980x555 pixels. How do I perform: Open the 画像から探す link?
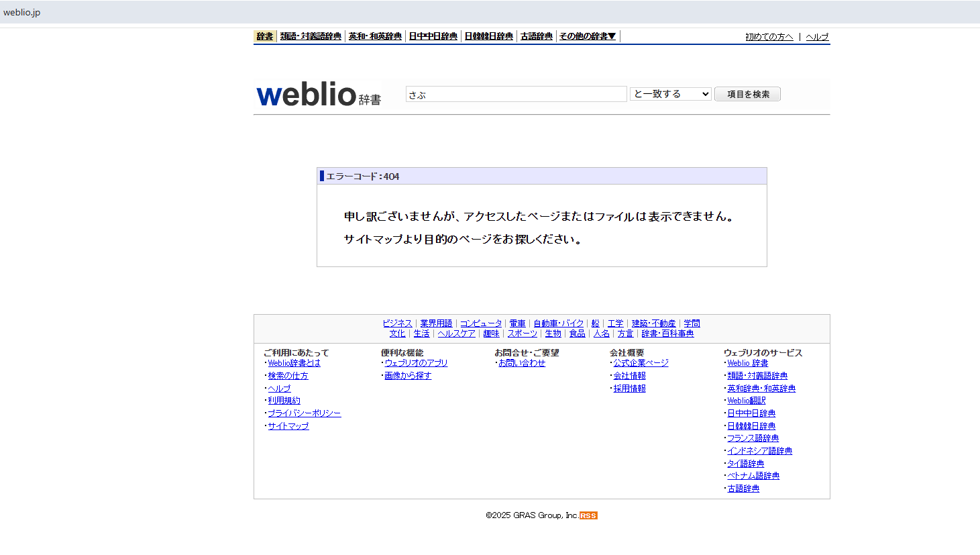click(408, 376)
